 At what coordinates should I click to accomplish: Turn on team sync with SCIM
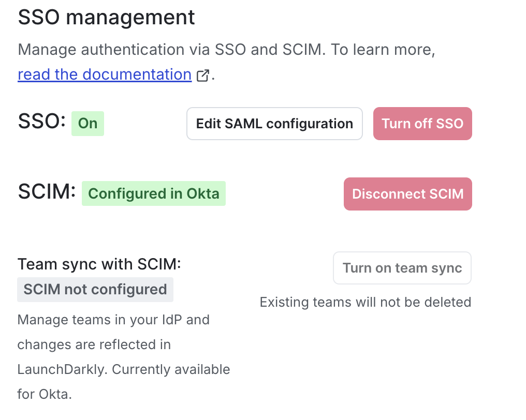[x=402, y=268]
